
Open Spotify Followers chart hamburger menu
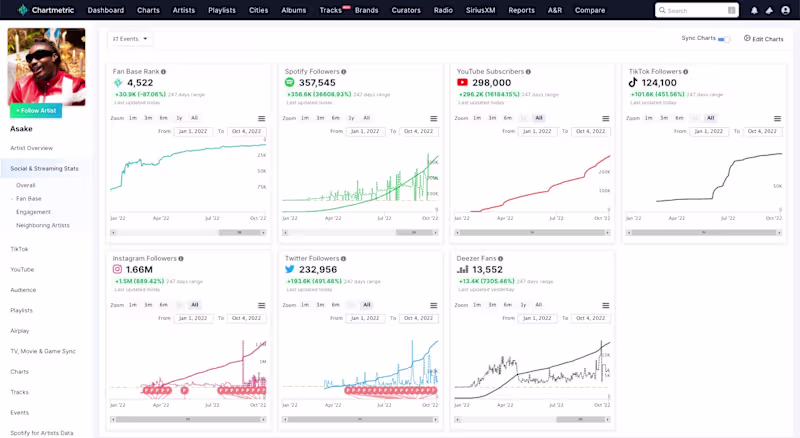(x=433, y=118)
